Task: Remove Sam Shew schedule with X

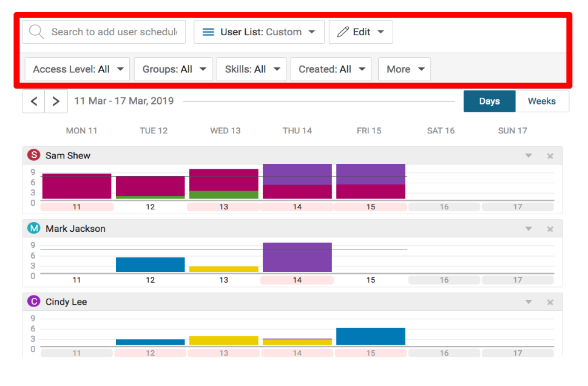Action: 550,156
